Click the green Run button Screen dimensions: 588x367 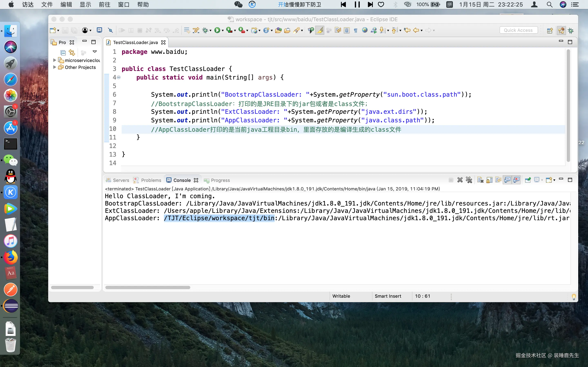(x=217, y=30)
